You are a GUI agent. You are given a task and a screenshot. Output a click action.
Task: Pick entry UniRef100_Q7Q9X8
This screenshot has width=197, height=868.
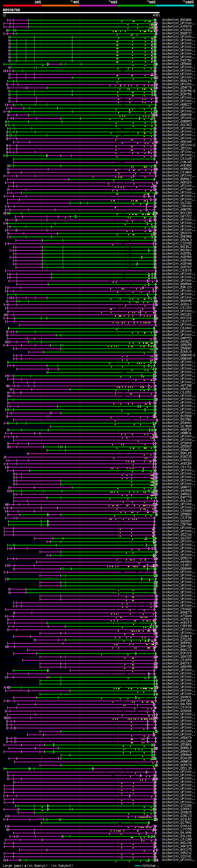[177, 443]
